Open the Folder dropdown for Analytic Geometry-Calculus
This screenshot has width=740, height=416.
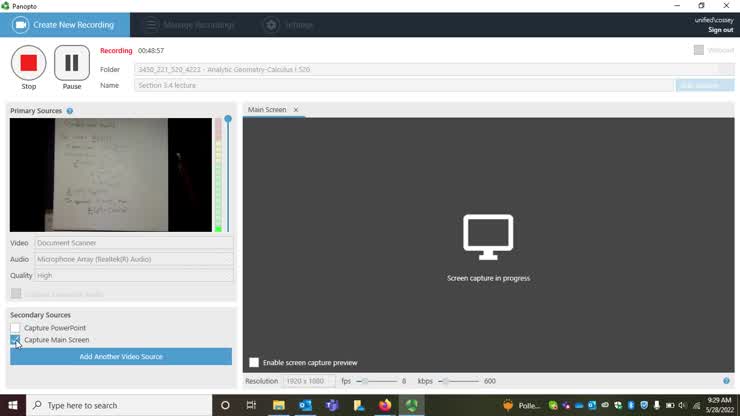[434, 69]
